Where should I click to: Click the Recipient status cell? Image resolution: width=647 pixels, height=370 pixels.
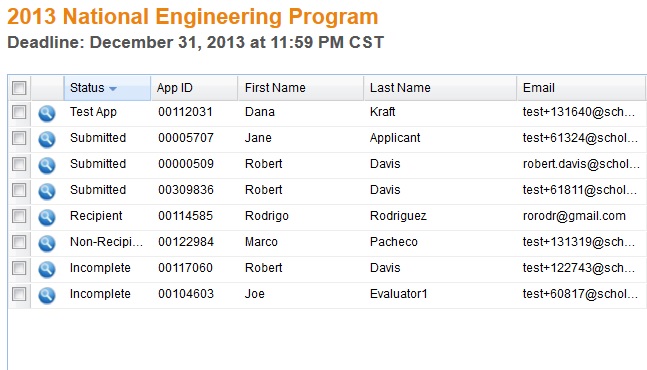(96, 216)
